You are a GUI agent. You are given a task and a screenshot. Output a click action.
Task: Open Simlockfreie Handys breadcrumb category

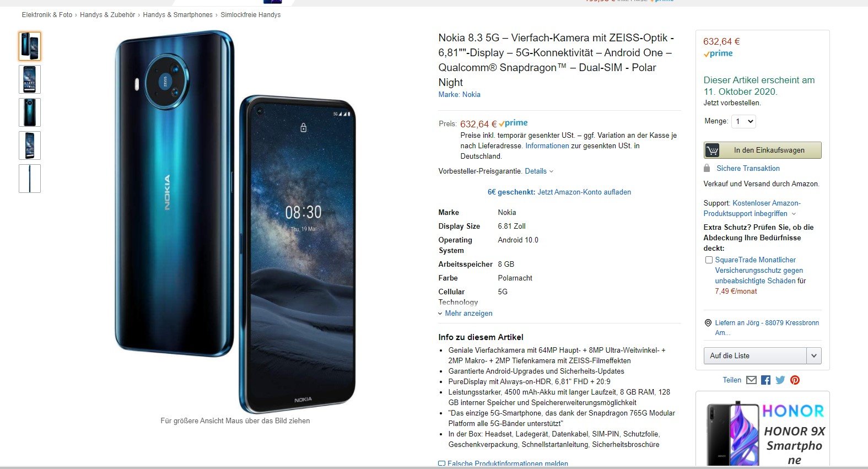(x=251, y=15)
